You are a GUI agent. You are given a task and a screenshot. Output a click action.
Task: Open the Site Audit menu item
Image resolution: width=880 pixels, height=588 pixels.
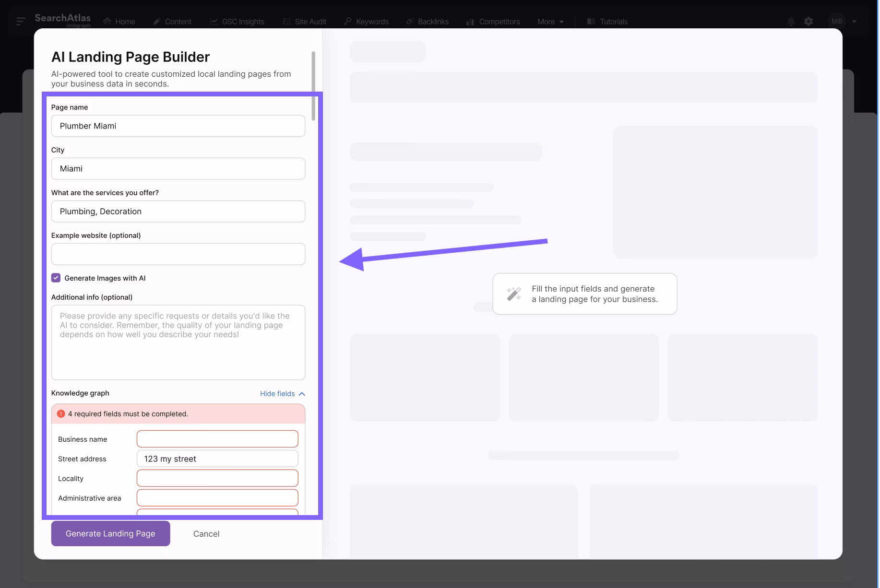pyautogui.click(x=304, y=22)
